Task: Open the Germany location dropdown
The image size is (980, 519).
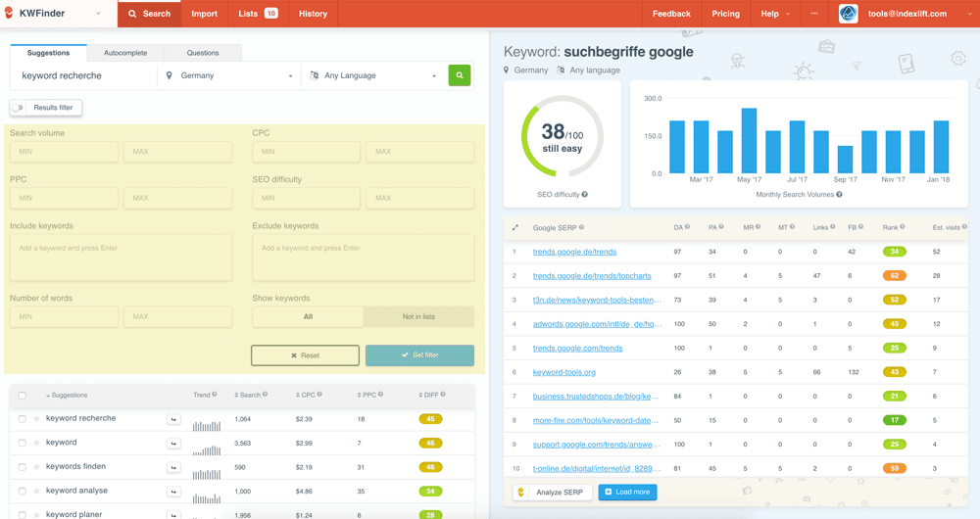Action: coord(228,75)
